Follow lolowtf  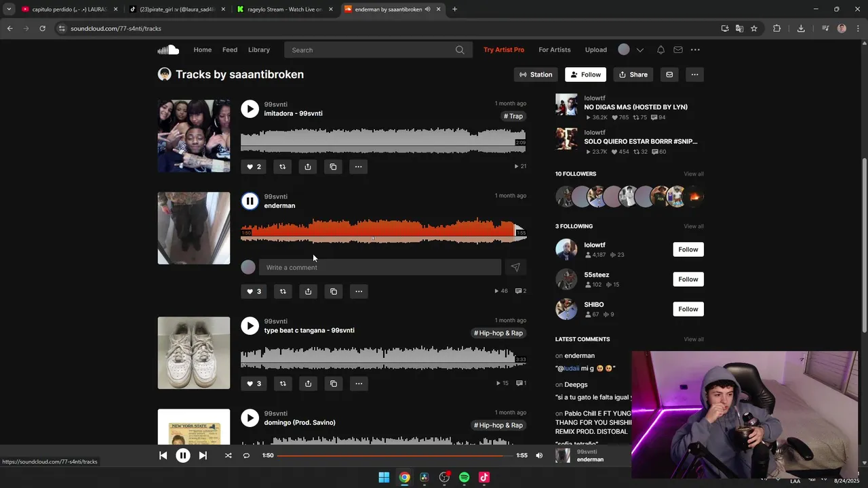point(688,249)
